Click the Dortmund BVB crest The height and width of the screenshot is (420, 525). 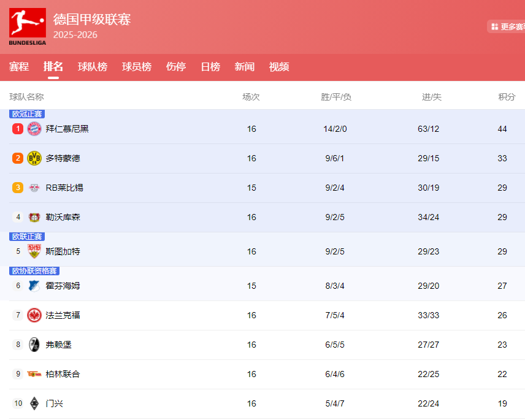click(34, 158)
